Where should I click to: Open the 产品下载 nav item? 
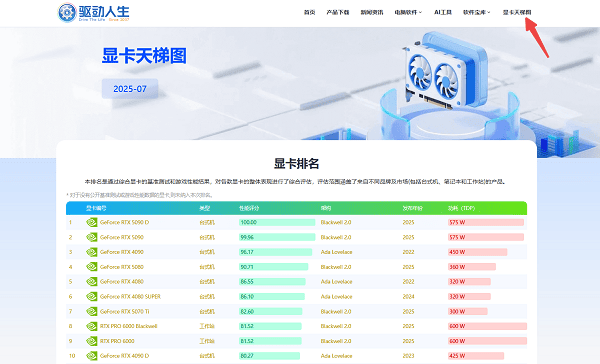point(338,12)
